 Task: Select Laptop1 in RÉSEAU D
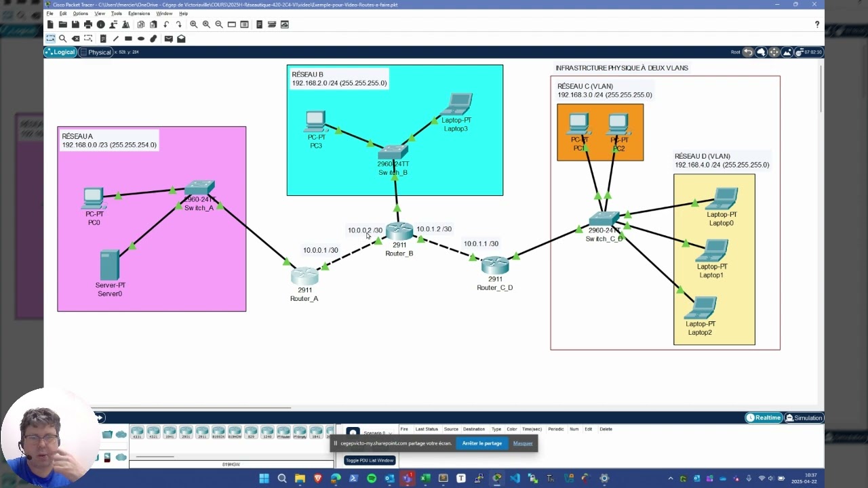coord(712,251)
